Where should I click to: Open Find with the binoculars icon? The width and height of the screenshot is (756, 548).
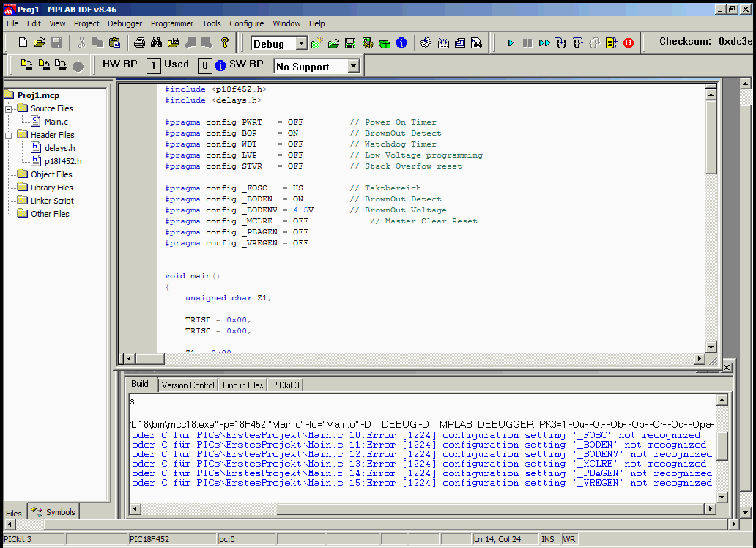(156, 43)
